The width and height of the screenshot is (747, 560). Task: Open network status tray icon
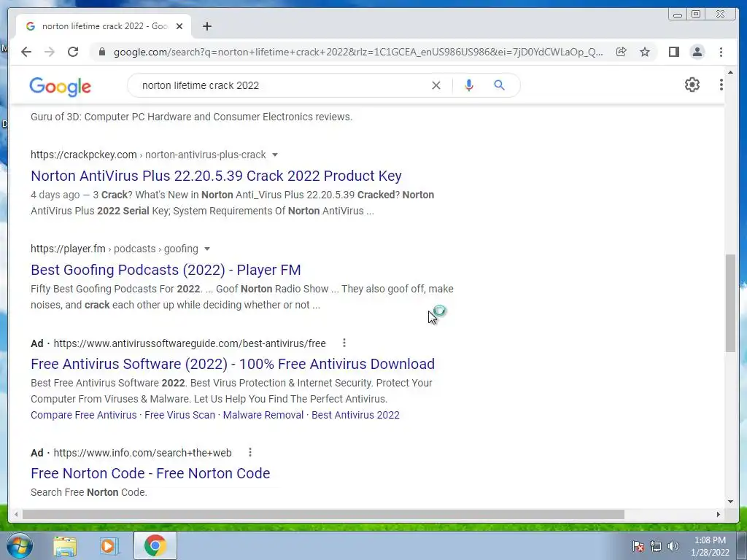656,546
